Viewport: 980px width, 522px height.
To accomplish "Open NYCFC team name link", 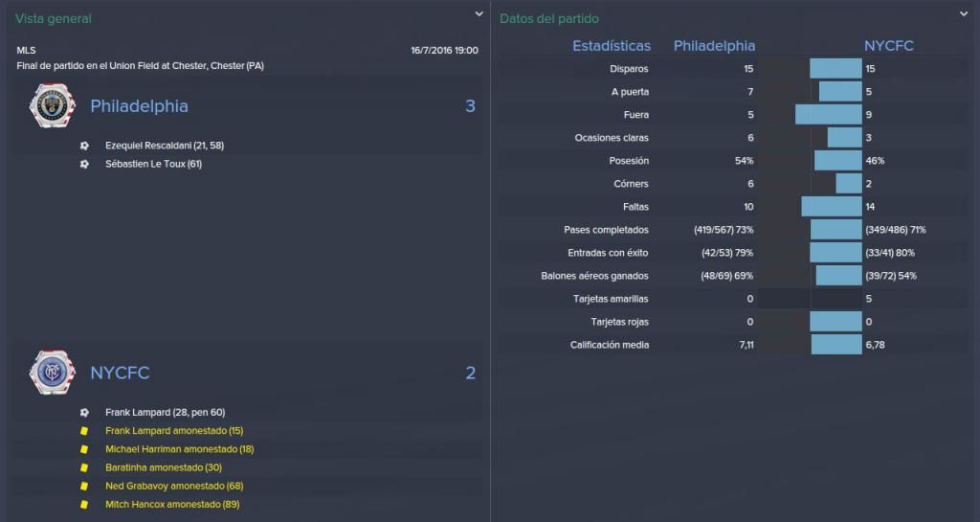I will point(120,374).
